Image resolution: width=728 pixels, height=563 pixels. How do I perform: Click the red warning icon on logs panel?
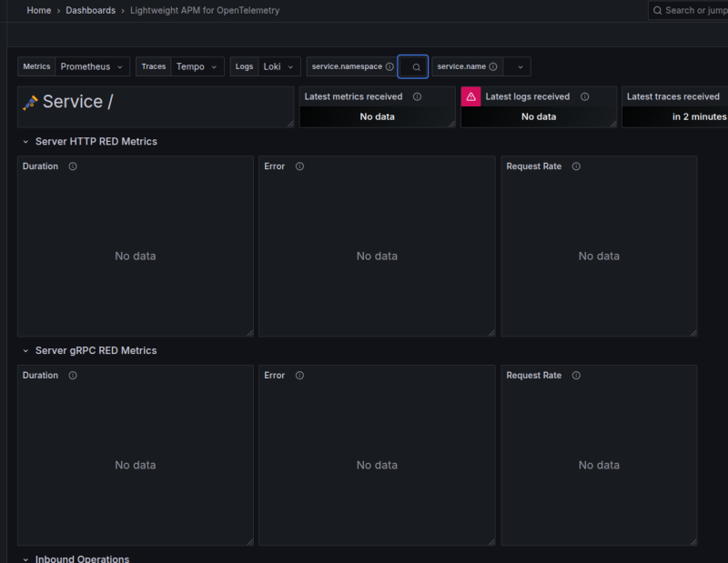coord(470,96)
